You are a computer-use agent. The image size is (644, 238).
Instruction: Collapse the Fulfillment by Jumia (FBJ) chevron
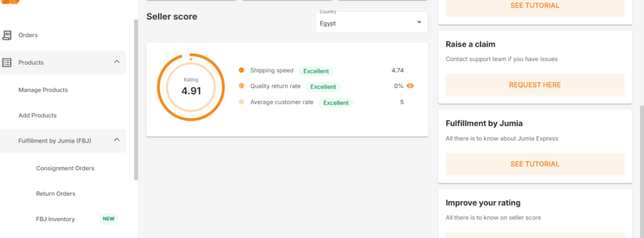[x=116, y=139]
